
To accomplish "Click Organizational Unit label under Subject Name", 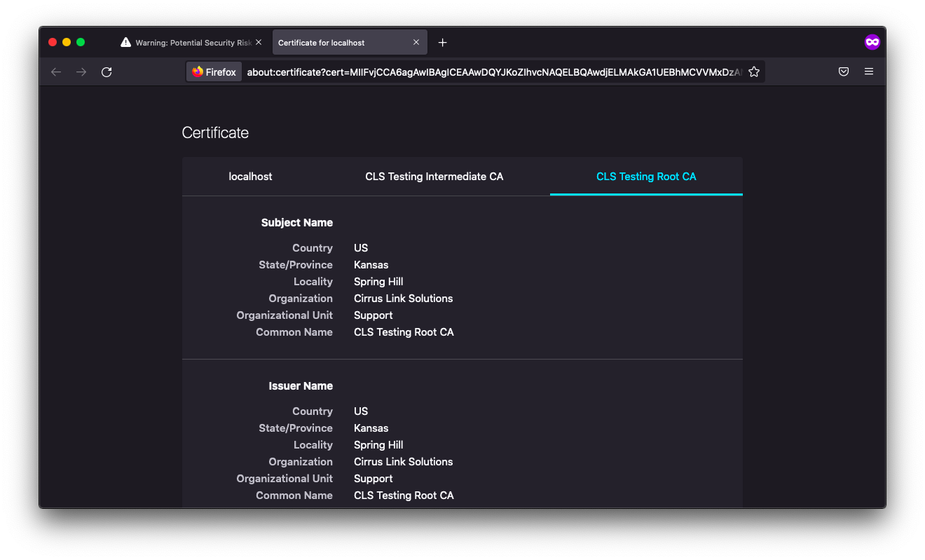I will [285, 315].
